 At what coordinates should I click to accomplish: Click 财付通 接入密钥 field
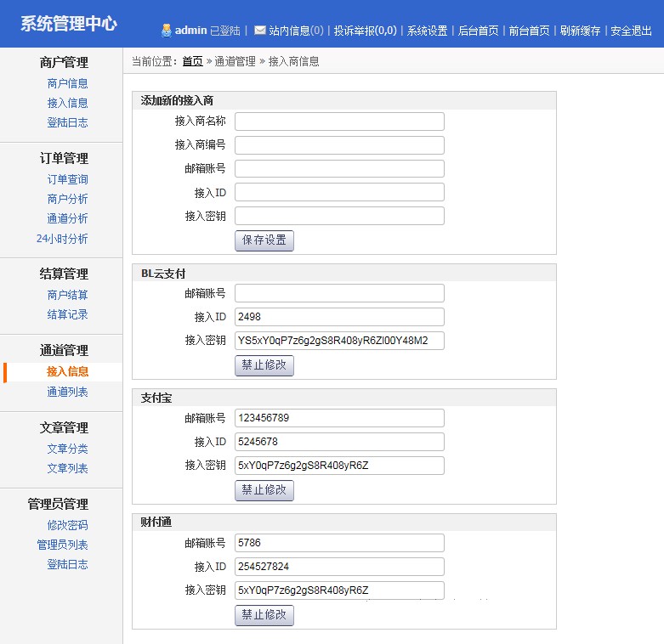[339, 590]
